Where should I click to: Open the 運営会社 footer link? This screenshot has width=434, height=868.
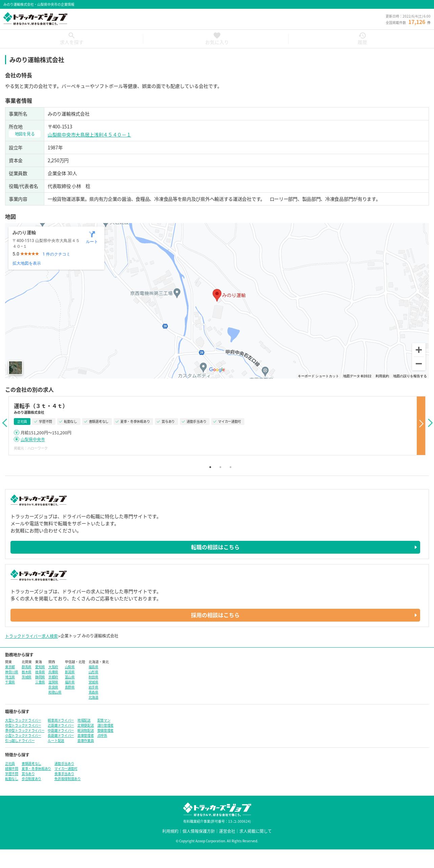coord(227,831)
